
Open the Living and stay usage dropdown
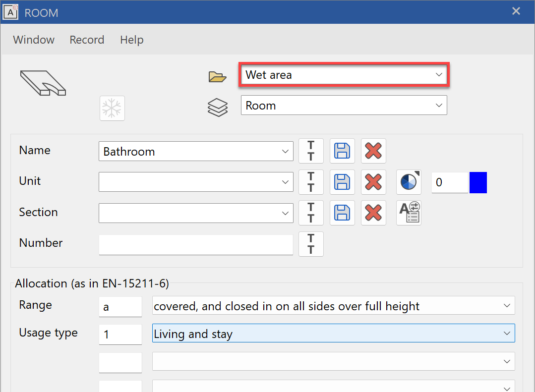507,334
